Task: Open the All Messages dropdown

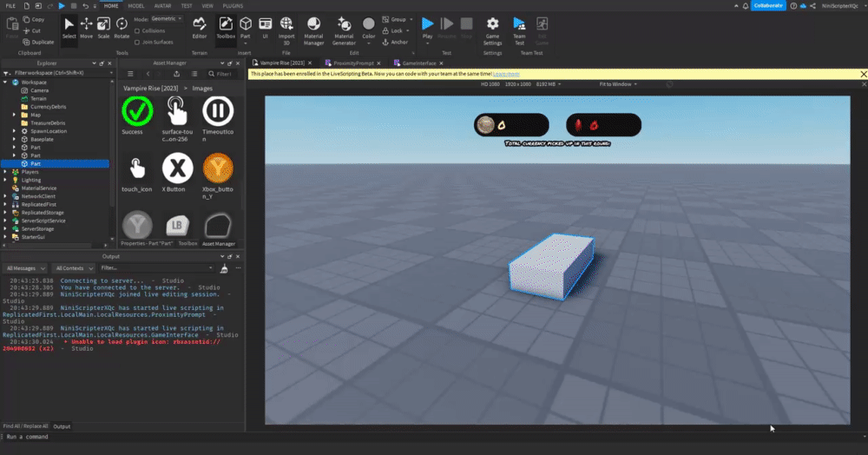Action: [x=25, y=268]
